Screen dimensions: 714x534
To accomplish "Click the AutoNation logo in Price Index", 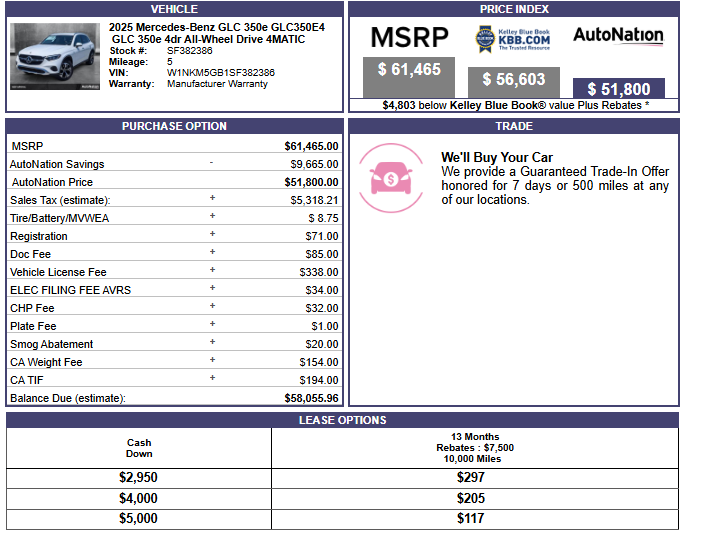I will [x=618, y=36].
